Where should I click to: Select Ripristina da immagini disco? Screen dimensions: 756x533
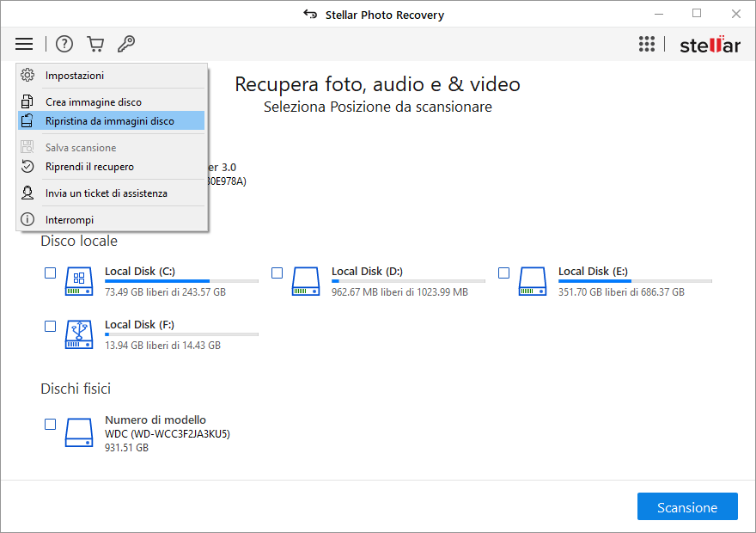tap(109, 121)
